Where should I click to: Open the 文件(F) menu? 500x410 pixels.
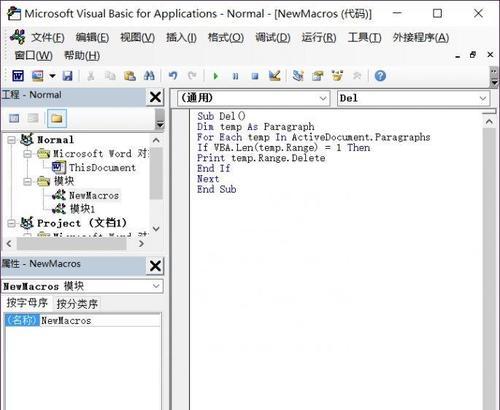[x=48, y=37]
